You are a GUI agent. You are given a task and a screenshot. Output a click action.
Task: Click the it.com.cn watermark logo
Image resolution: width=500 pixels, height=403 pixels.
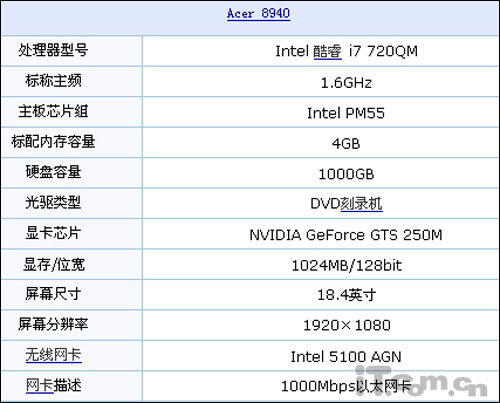(421, 381)
